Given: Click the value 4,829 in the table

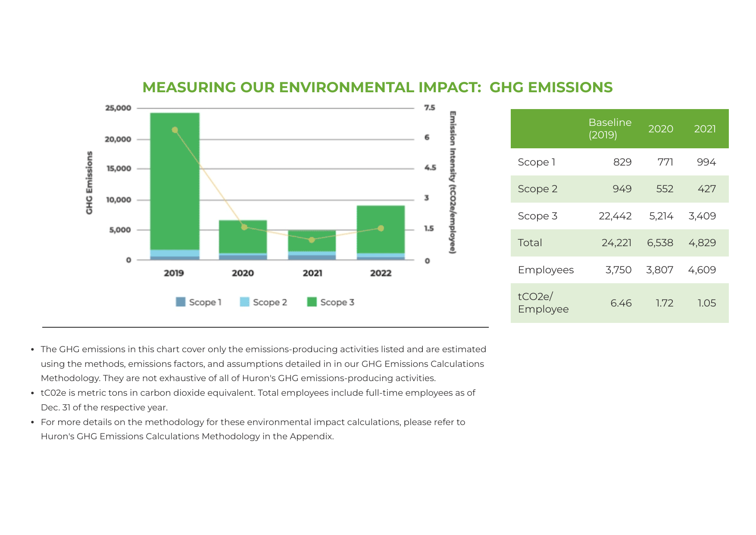Looking at the screenshot, I should pyautogui.click(x=702, y=243).
